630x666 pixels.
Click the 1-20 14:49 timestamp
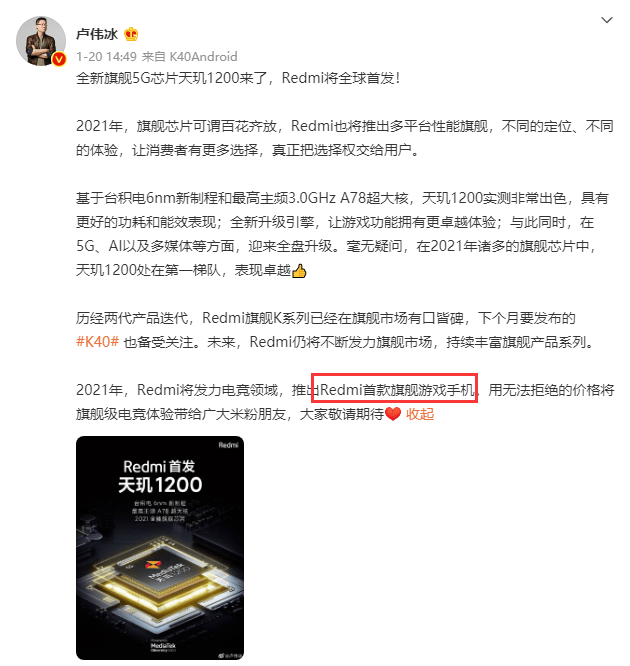[x=106, y=56]
